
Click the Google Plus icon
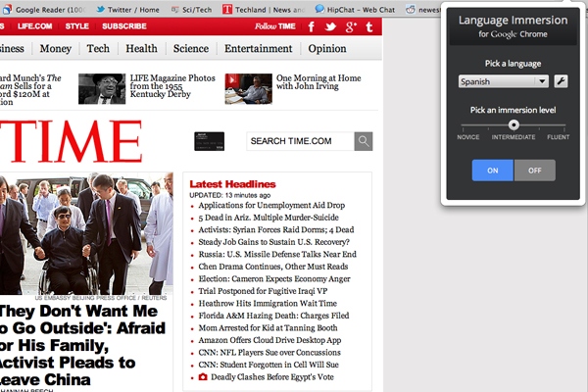(x=351, y=26)
